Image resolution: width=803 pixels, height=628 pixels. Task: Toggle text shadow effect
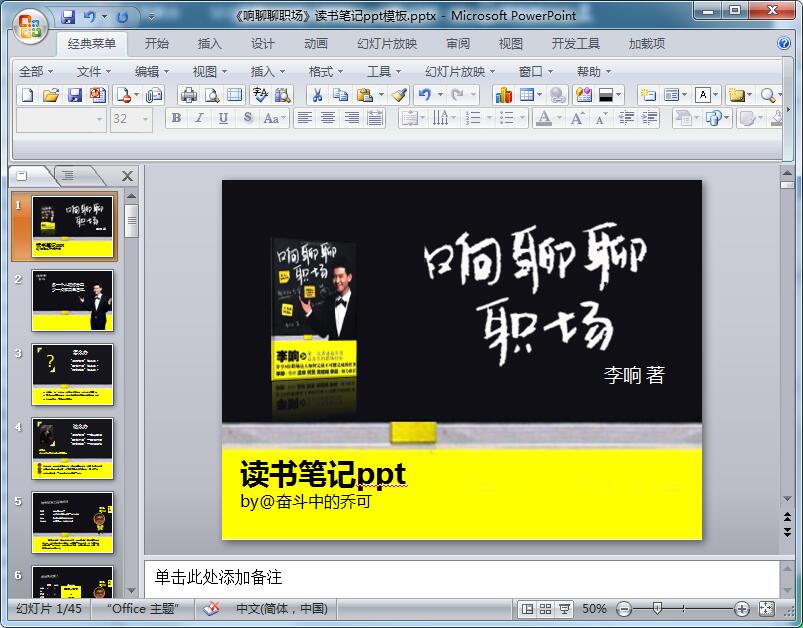[248, 118]
